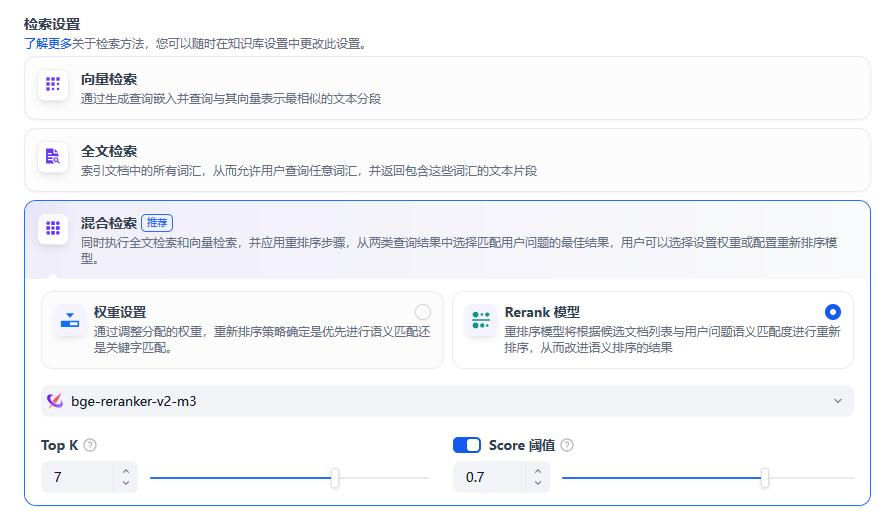Click the weight settings icon
Image resolution: width=889 pixels, height=519 pixels.
(70, 320)
